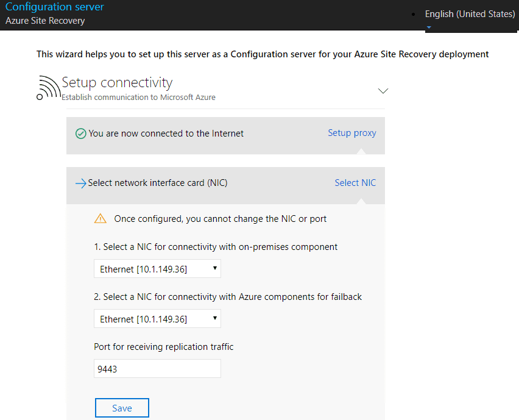Click the Select network interface card step label
The width and height of the screenshot is (519, 420).
[x=158, y=183]
